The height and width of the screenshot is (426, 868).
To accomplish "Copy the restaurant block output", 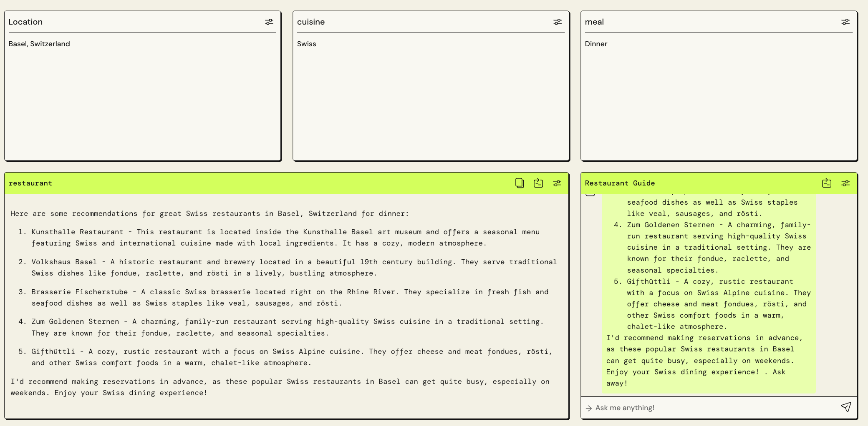I will (520, 183).
